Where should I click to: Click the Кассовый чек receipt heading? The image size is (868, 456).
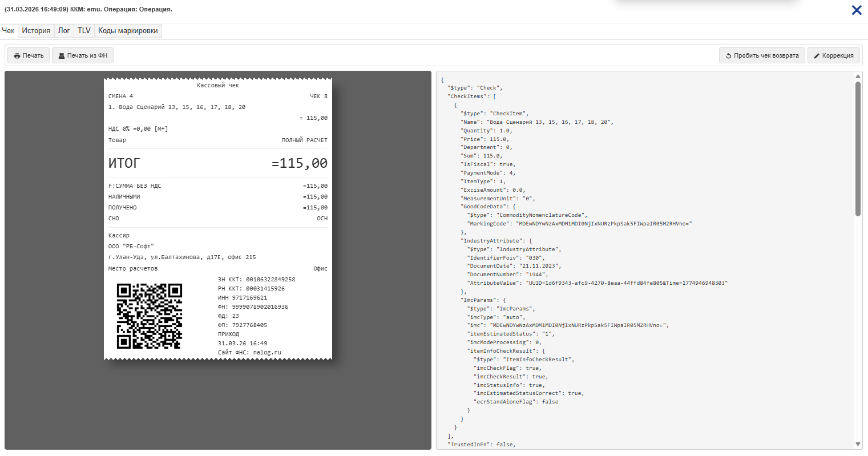(217, 86)
